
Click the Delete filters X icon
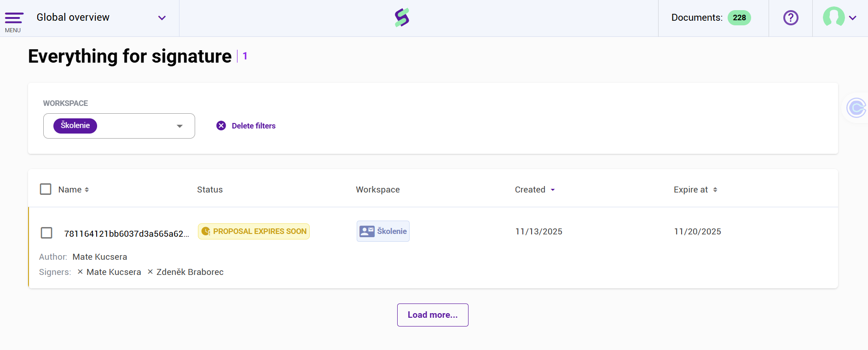(221, 126)
